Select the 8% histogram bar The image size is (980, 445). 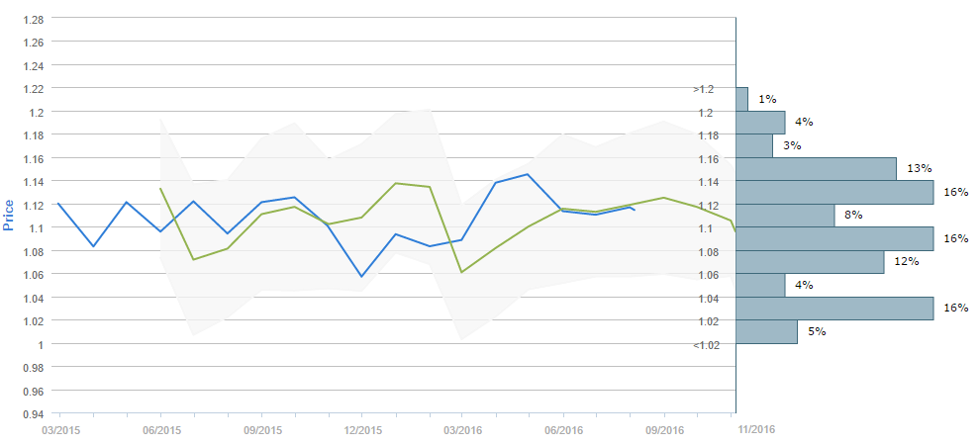(x=786, y=216)
